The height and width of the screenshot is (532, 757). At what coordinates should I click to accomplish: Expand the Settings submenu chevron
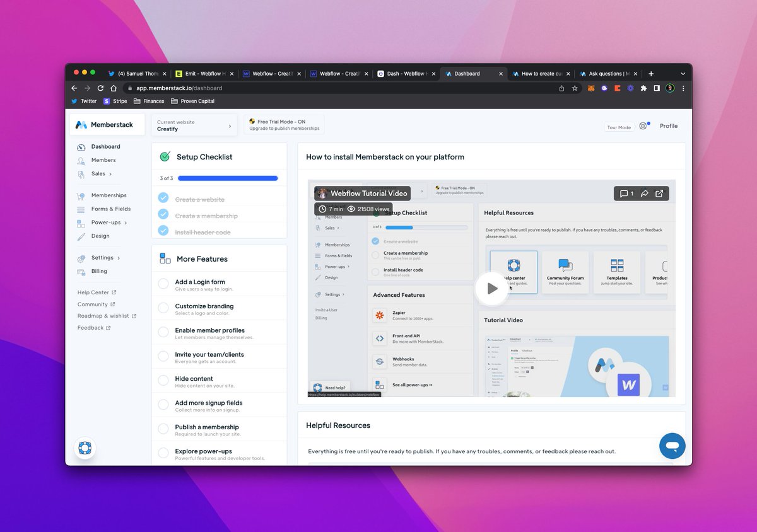[119, 258]
